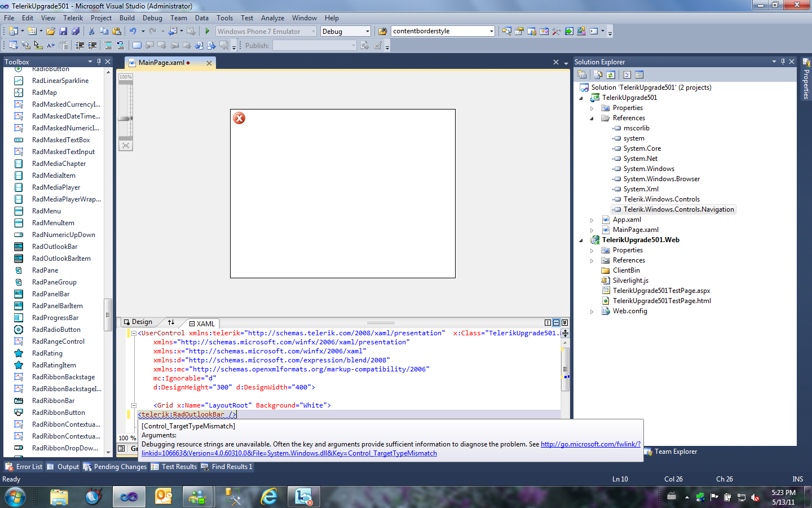812x508 pixels.
Task: Switch to the XAML tab
Action: pyautogui.click(x=202, y=323)
